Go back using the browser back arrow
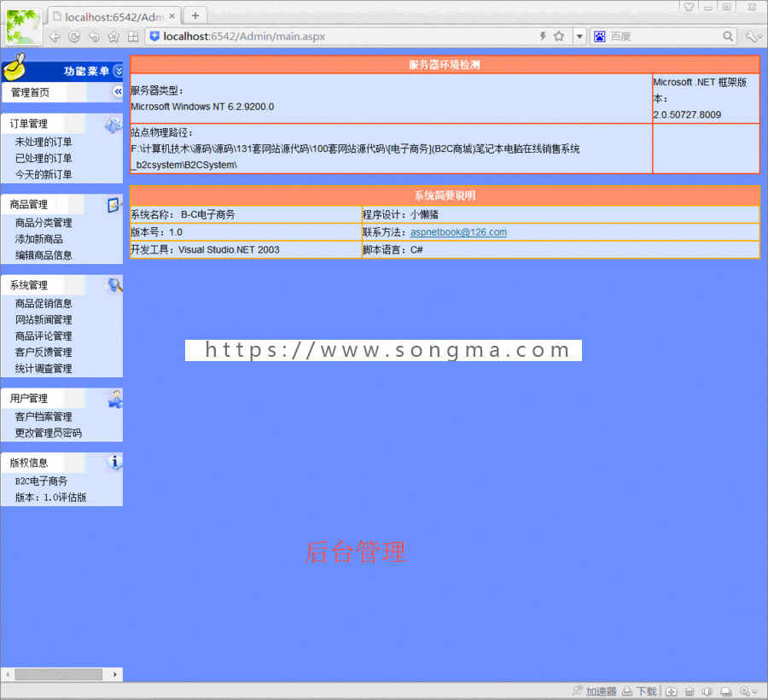 [55, 37]
